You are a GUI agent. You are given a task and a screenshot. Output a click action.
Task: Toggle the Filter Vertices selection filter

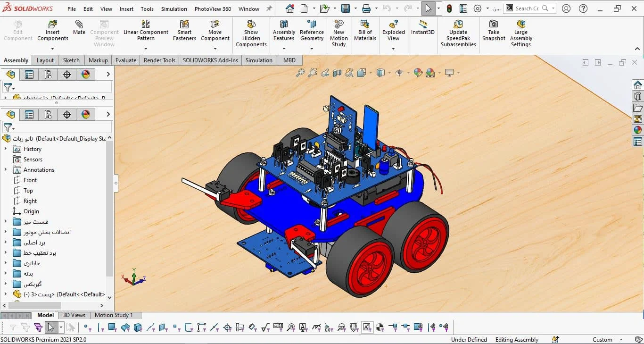click(x=87, y=327)
